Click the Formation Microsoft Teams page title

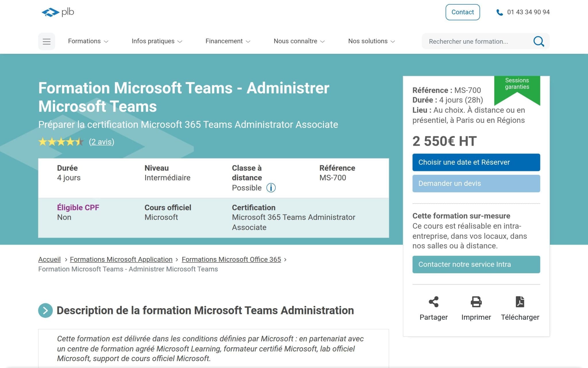pyautogui.click(x=184, y=97)
